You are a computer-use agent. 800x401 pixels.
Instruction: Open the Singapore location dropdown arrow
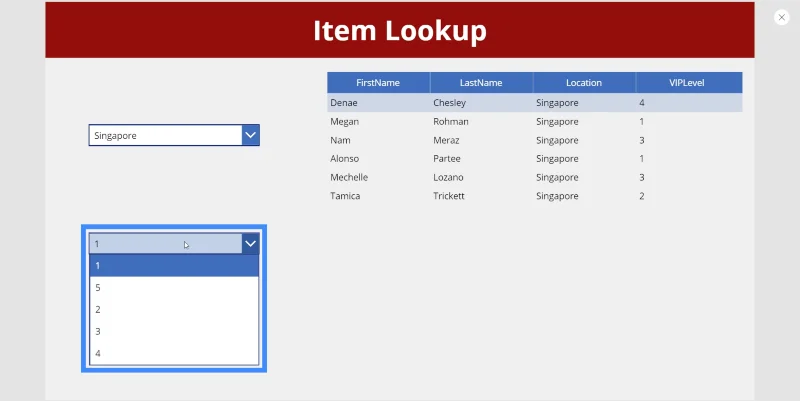click(x=251, y=135)
